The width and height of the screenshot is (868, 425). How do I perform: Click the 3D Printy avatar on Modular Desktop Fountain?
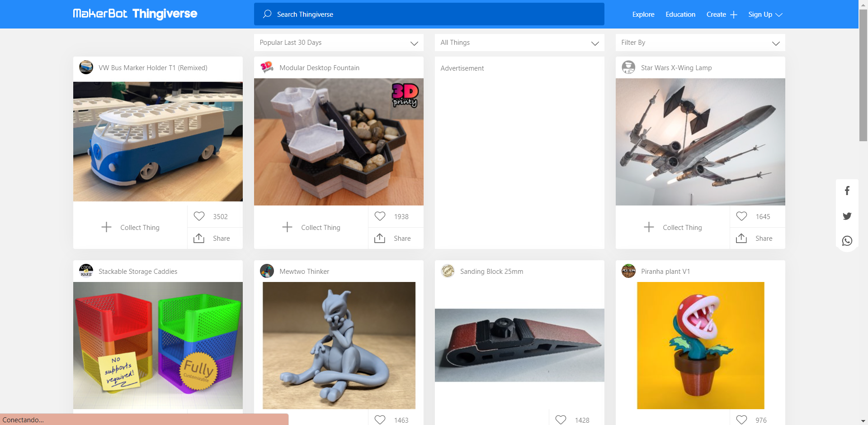(267, 67)
